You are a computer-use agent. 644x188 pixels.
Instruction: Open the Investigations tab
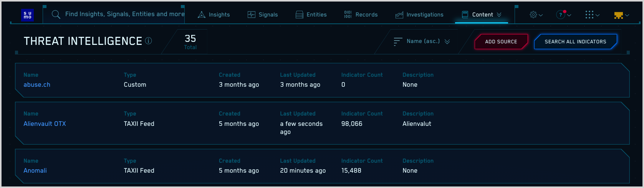pyautogui.click(x=419, y=15)
